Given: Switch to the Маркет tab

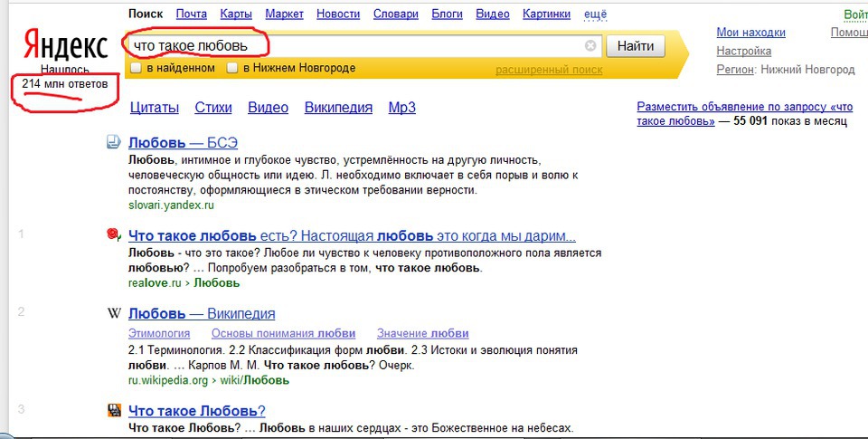Looking at the screenshot, I should click(284, 14).
